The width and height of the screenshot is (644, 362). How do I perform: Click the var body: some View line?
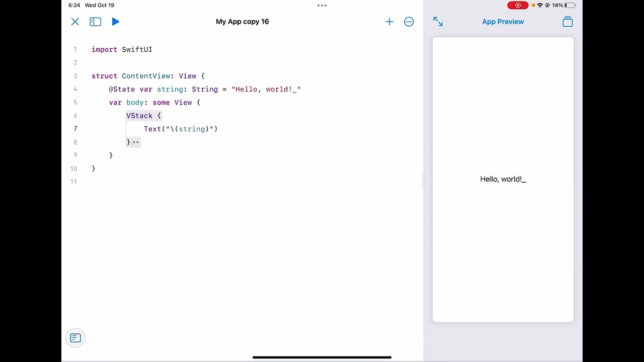click(154, 102)
